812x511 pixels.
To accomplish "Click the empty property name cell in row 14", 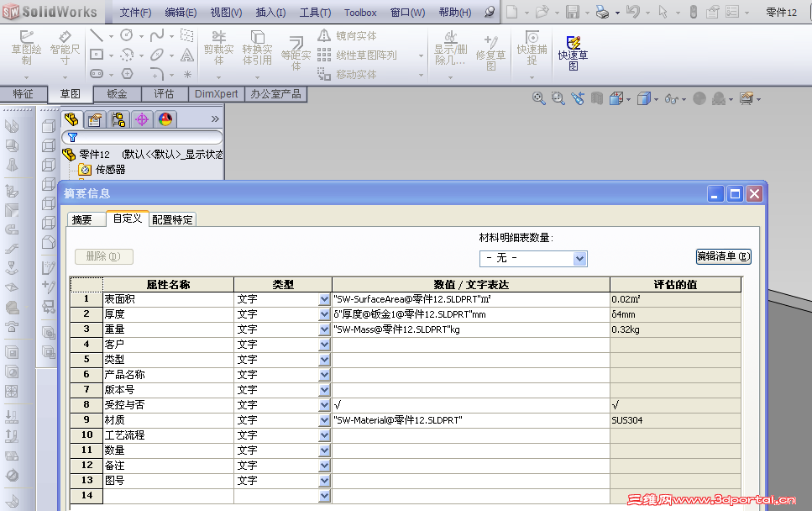I will point(168,496).
